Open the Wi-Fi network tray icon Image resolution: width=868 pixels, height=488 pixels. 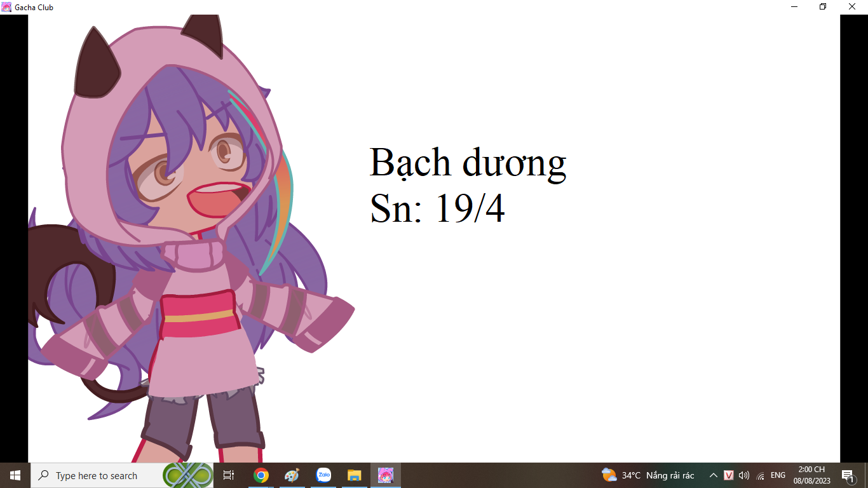coord(761,475)
